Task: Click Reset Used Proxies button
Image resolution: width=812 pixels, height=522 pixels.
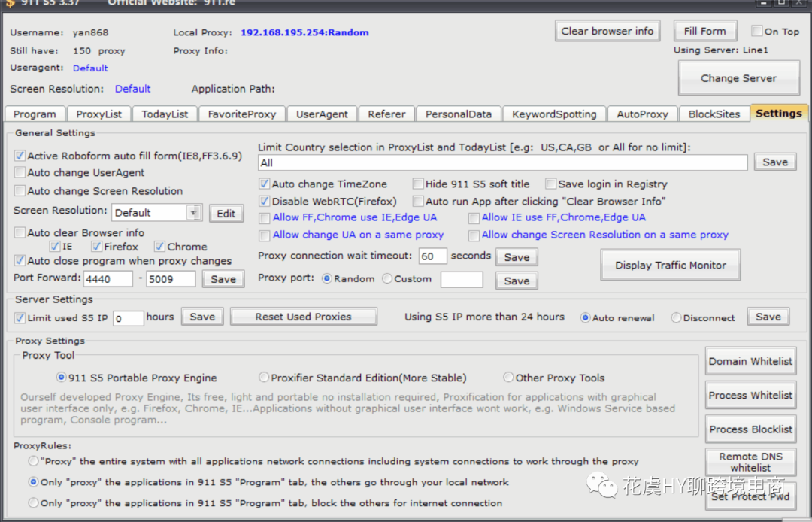Action: 303,317
